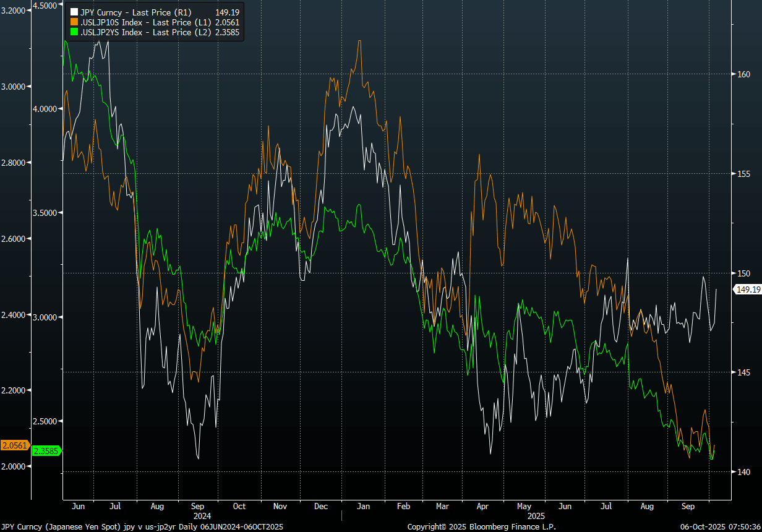This screenshot has height=532, width=762.
Task: Click the green 2.3585 price marker
Action: (46, 451)
